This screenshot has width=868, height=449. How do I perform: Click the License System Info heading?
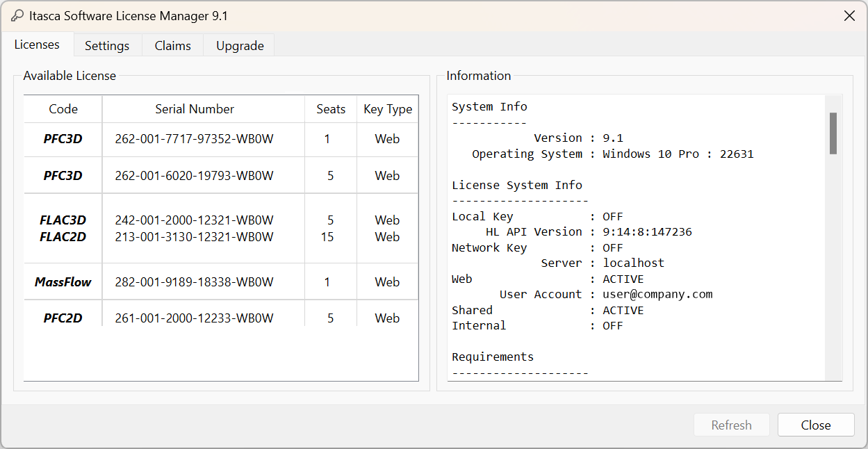(x=517, y=186)
